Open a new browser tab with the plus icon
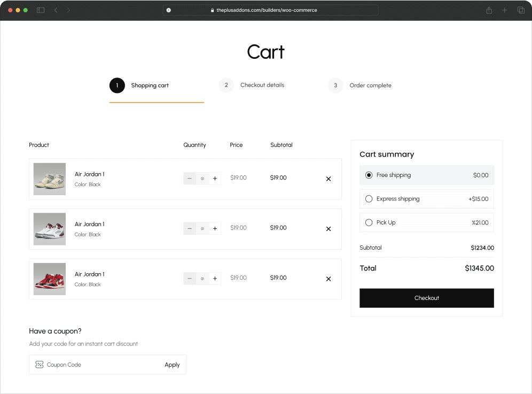Image resolution: width=532 pixels, height=394 pixels. click(504, 10)
